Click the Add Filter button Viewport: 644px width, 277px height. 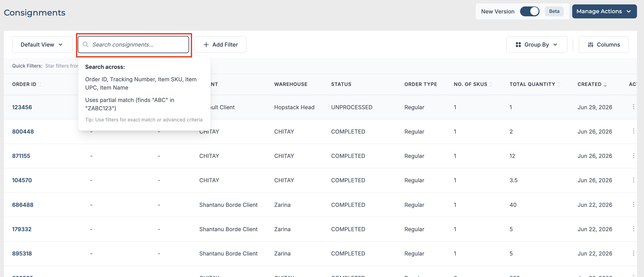tap(220, 45)
